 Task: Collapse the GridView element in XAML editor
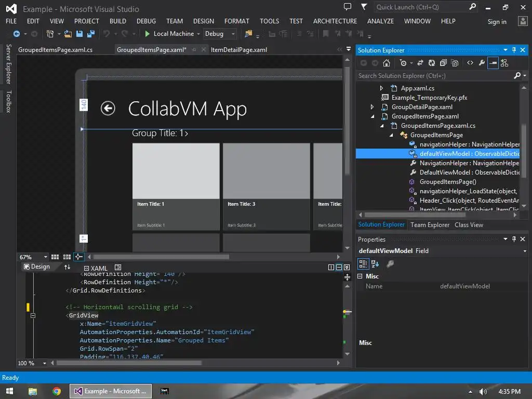[33, 315]
